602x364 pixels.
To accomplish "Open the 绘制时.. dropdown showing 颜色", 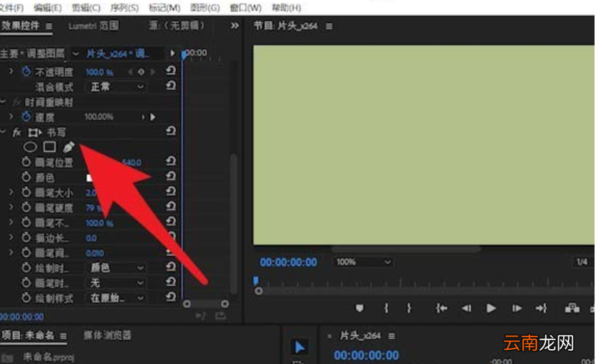I will pos(116,267).
